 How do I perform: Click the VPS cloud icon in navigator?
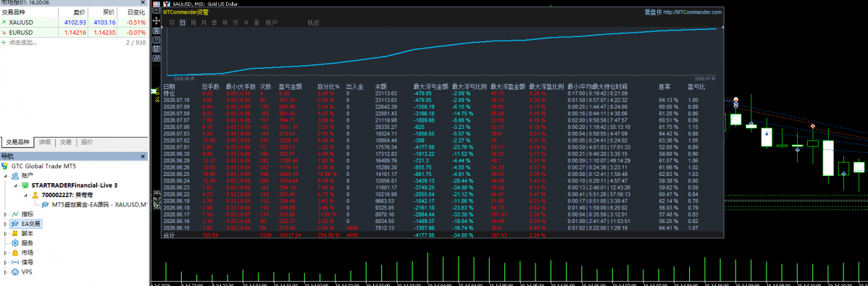pos(15,272)
